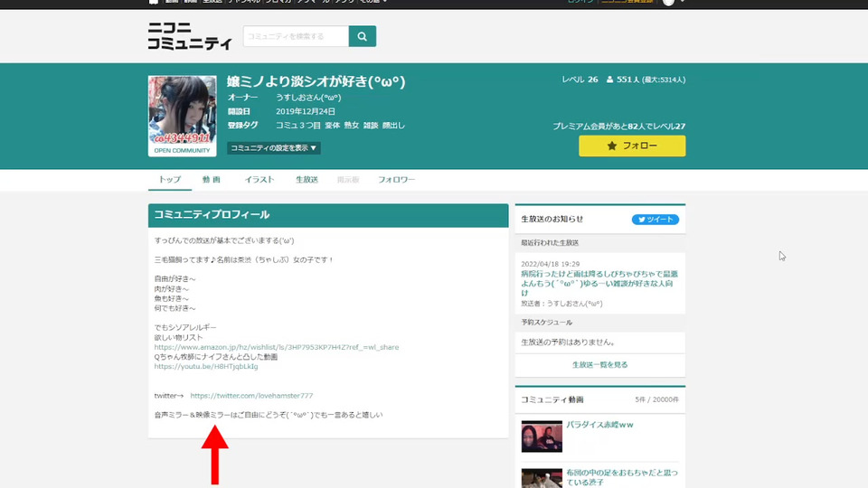
Task: Click the 変体 tag
Action: point(332,126)
